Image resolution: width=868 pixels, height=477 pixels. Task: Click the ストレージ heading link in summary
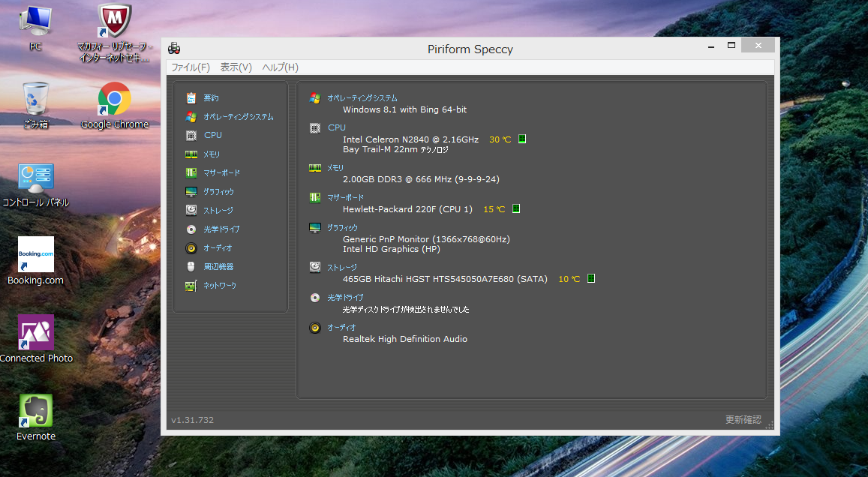click(x=342, y=267)
